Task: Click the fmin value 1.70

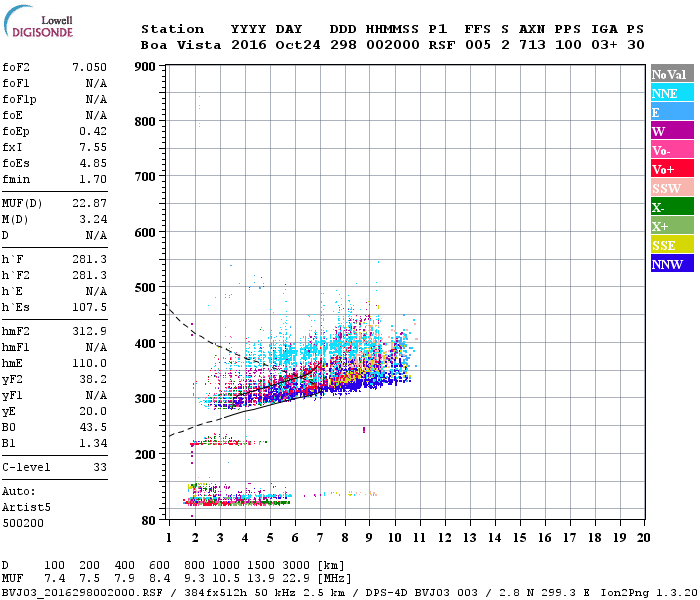Action: tap(93, 179)
